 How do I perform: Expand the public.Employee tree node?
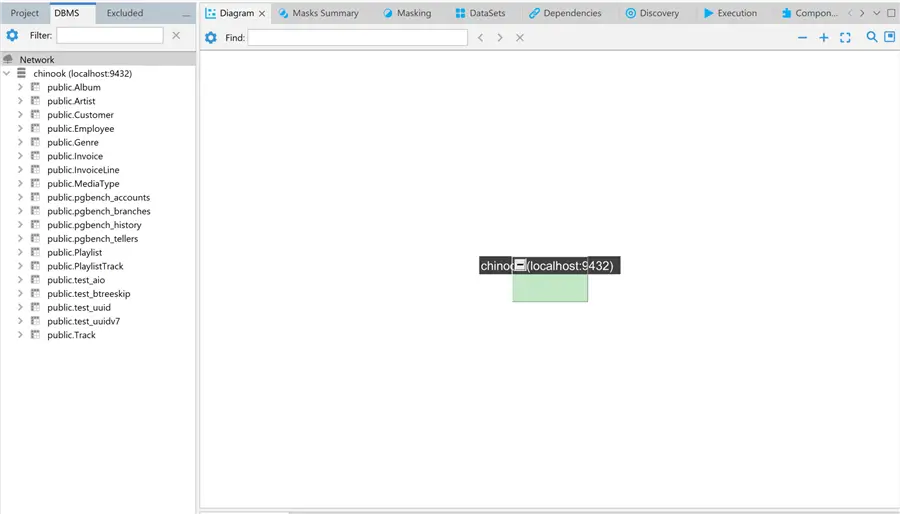pos(20,128)
